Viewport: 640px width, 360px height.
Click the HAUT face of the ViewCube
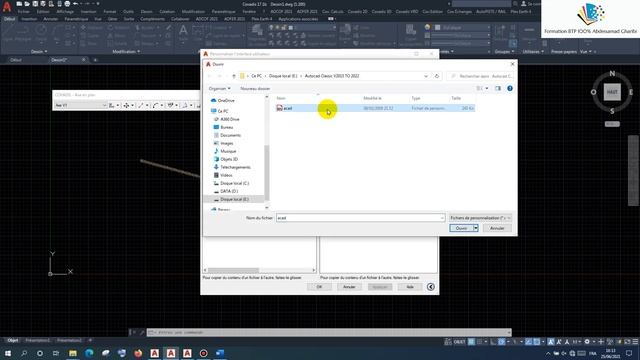coord(612,92)
